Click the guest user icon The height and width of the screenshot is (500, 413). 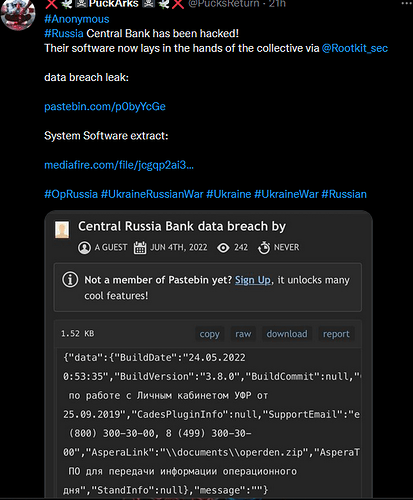click(x=84, y=248)
